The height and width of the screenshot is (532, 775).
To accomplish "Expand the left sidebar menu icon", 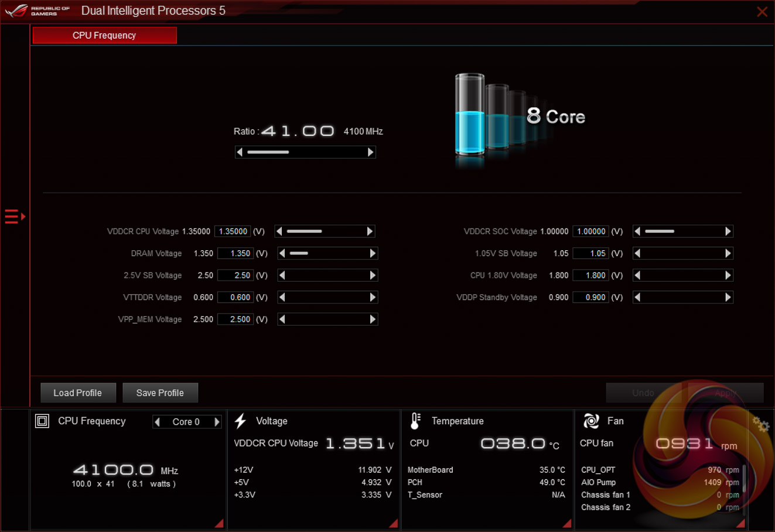I will [15, 217].
